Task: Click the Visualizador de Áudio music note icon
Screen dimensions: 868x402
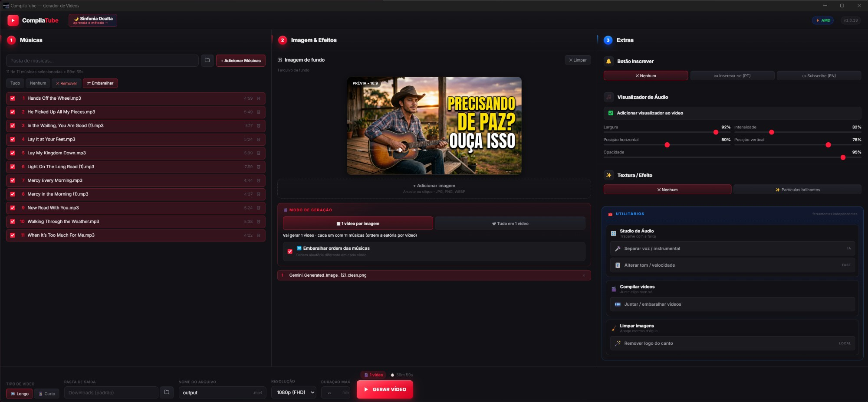Action: point(608,97)
